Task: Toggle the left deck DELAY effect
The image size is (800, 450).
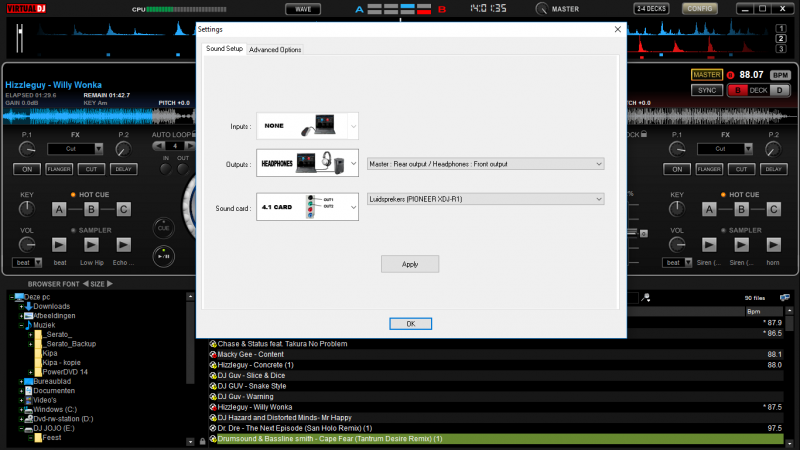Action: coord(123,169)
